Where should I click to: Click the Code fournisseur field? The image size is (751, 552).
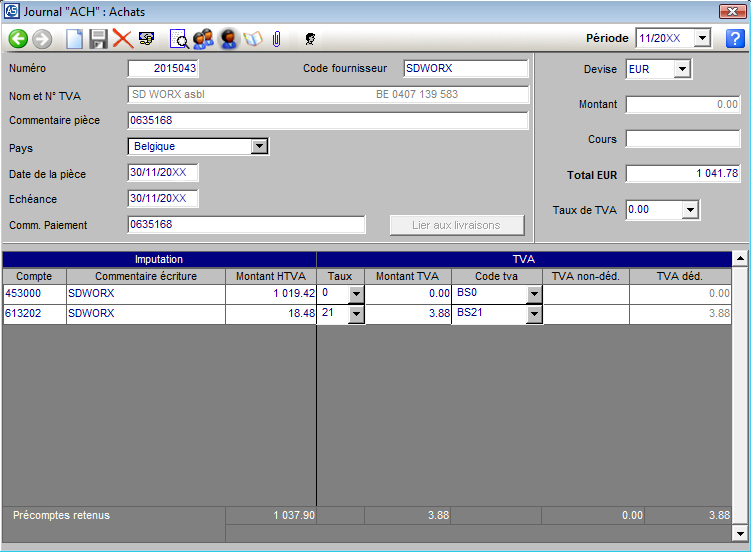[x=465, y=69]
